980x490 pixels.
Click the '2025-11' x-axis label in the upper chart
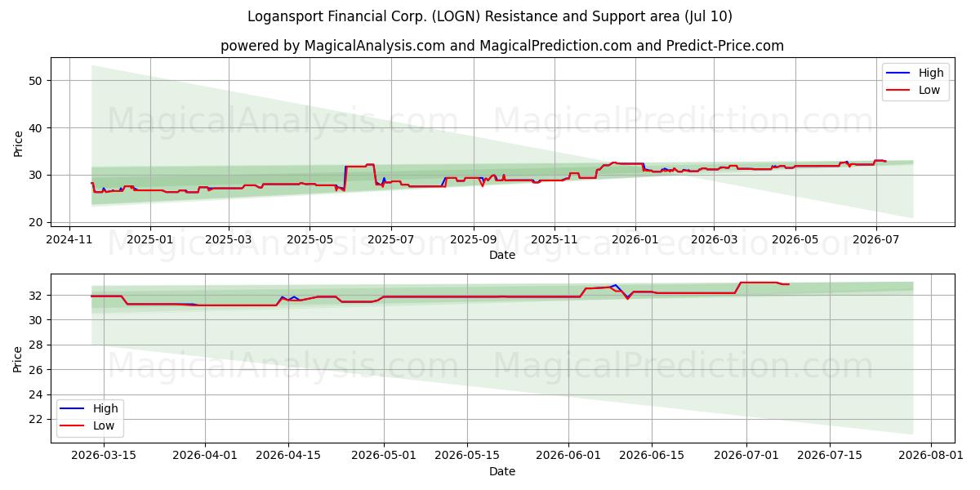(555, 240)
